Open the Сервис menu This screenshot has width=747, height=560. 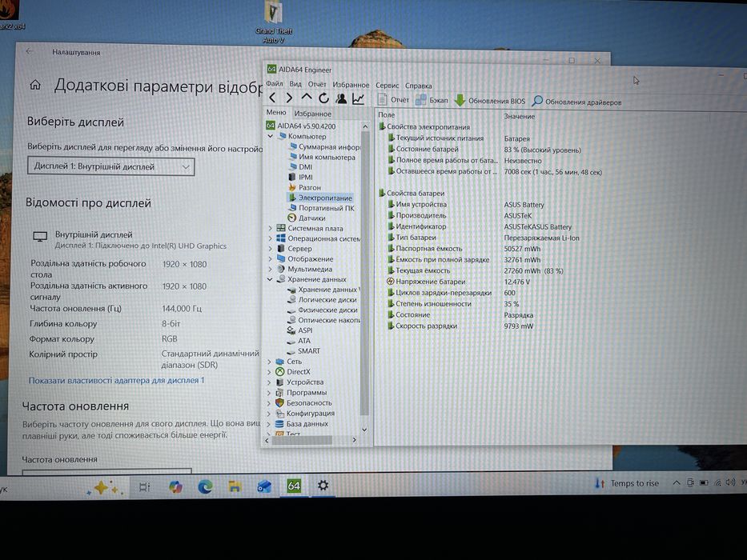[388, 86]
